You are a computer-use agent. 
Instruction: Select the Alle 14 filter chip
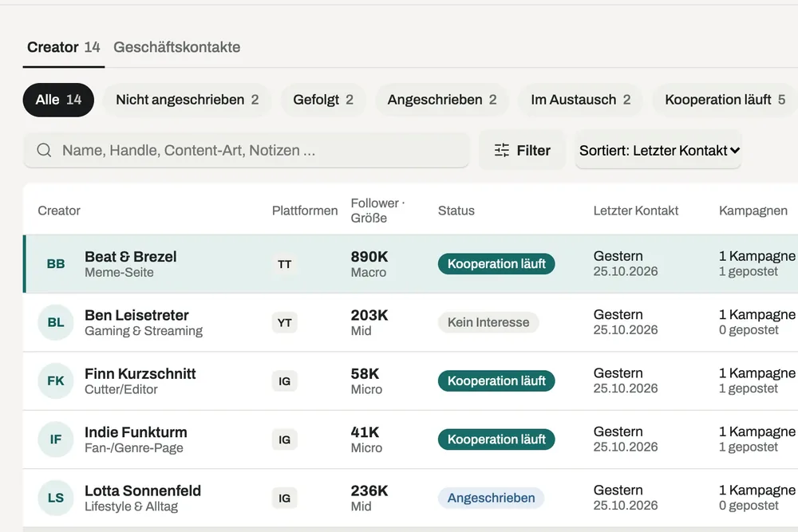click(58, 100)
